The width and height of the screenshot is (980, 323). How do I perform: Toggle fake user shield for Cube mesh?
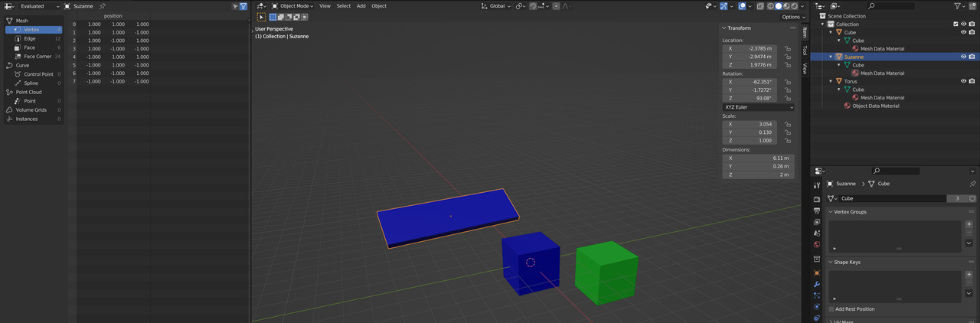click(972, 198)
